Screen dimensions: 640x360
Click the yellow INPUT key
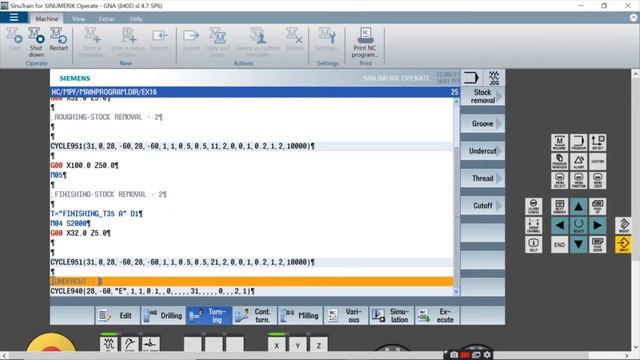pyautogui.click(x=624, y=244)
